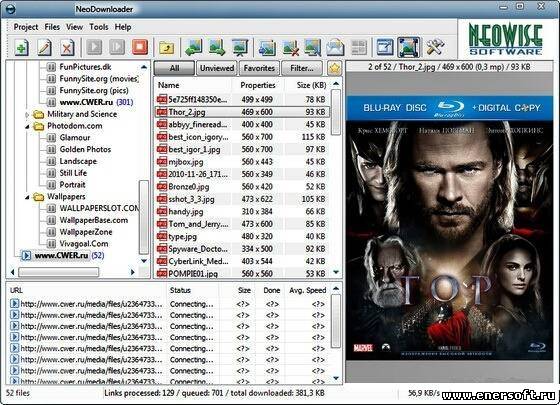This screenshot has height=405, width=560.
Task: Collapse the Photodom.com folder
Action: pos(27,126)
